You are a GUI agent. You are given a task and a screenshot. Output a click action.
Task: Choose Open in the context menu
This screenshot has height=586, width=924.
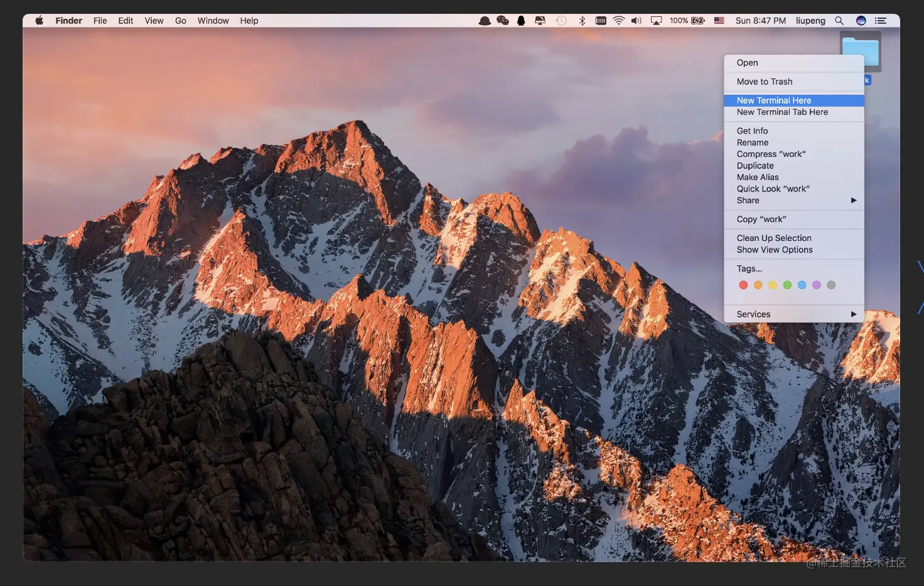[x=794, y=63]
